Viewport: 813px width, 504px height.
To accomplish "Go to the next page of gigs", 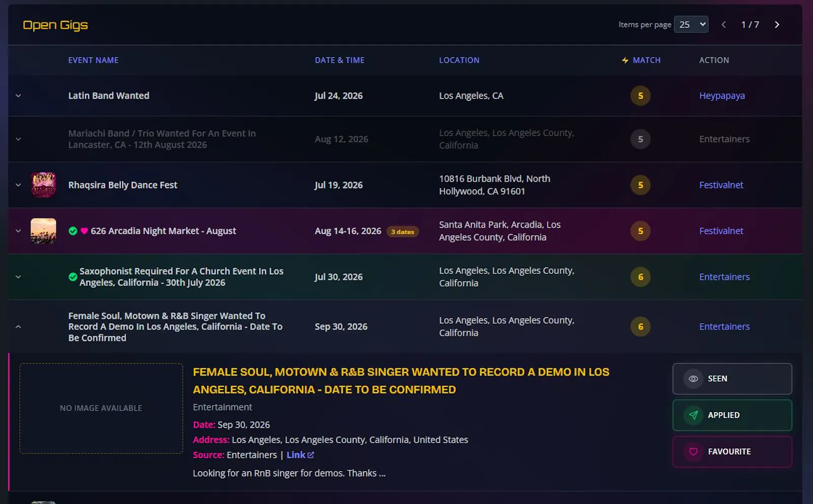I will pos(776,24).
